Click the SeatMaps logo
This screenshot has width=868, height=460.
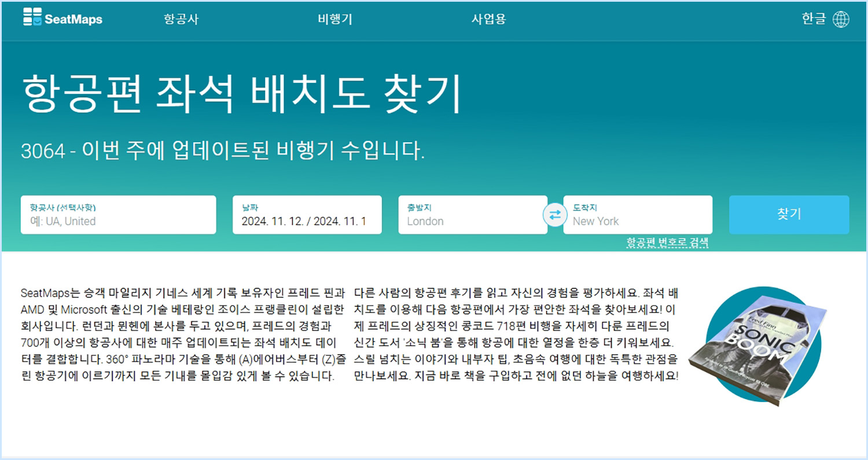(x=62, y=19)
